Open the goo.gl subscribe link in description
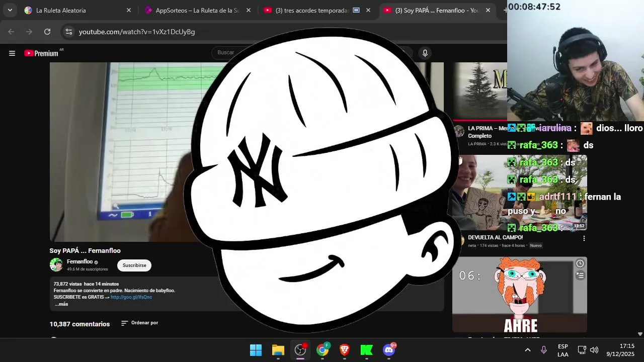644x362 pixels. click(x=131, y=297)
